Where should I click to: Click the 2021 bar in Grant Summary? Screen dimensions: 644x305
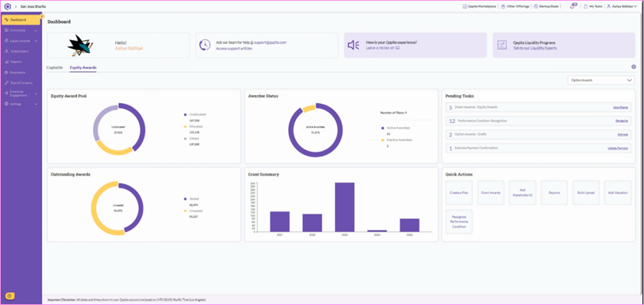point(280,222)
